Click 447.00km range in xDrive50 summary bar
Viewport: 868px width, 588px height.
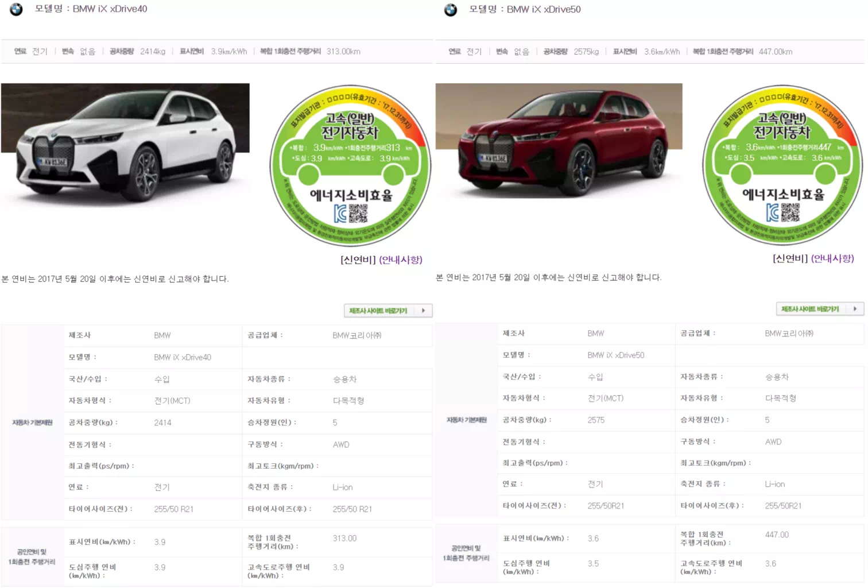(x=776, y=52)
